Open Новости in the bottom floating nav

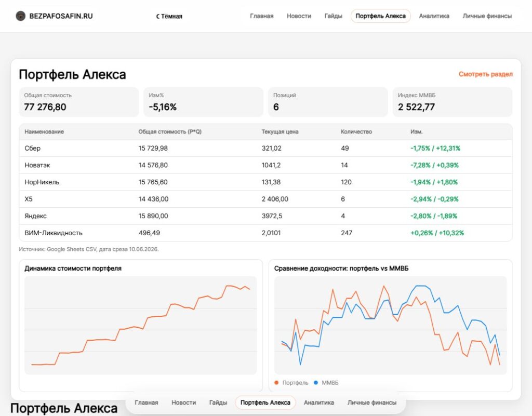183,402
